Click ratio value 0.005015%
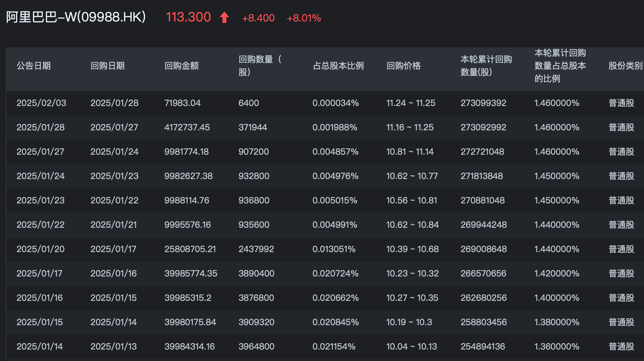644x361 pixels. coord(335,201)
